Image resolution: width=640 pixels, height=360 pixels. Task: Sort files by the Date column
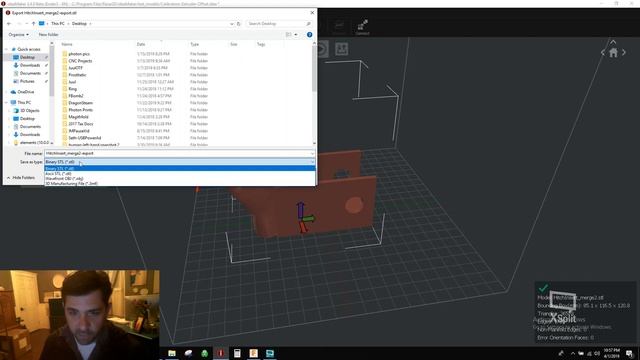[141, 44]
